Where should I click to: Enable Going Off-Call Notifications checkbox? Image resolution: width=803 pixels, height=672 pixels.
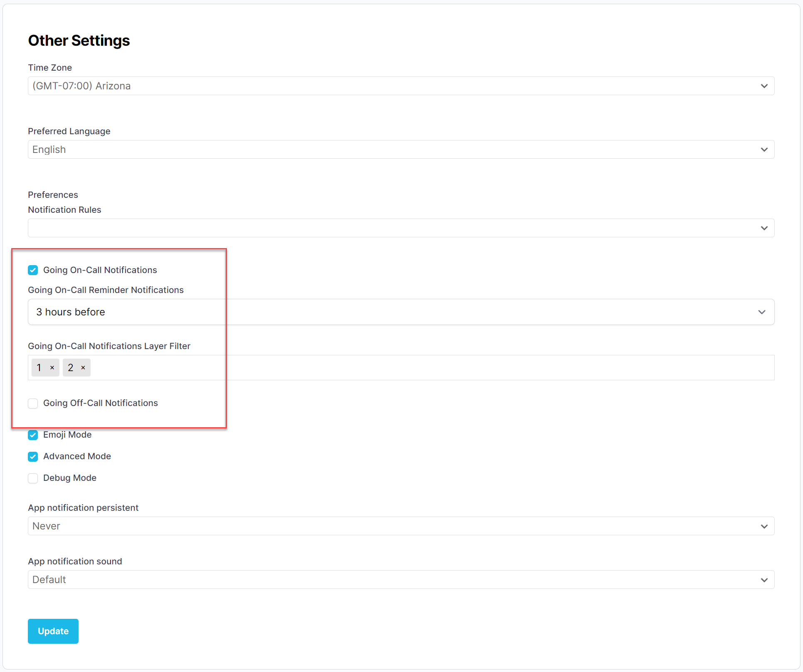click(33, 404)
